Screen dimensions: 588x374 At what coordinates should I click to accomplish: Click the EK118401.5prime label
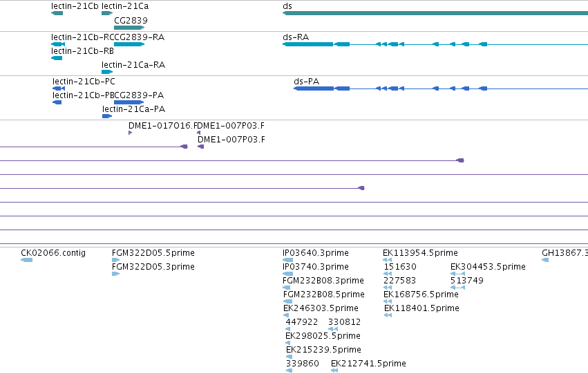click(x=422, y=308)
